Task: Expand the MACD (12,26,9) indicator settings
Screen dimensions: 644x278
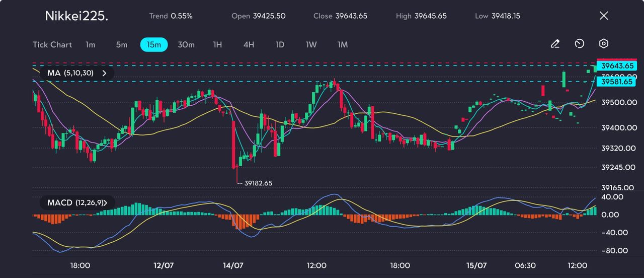Action: (x=106, y=203)
